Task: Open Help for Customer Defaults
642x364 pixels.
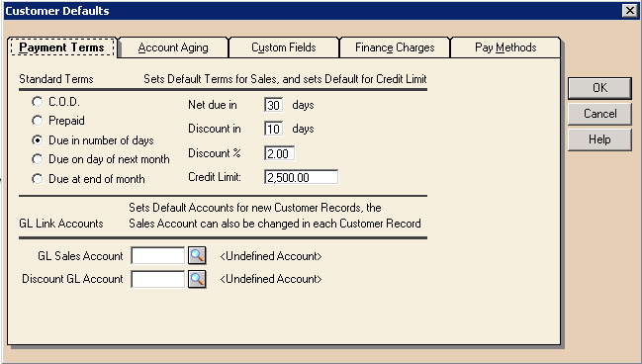Action: coord(599,139)
